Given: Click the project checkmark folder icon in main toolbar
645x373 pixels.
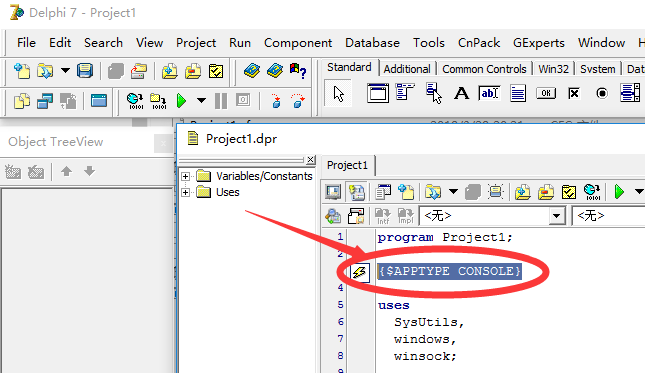Looking at the screenshot, I should pos(216,71).
